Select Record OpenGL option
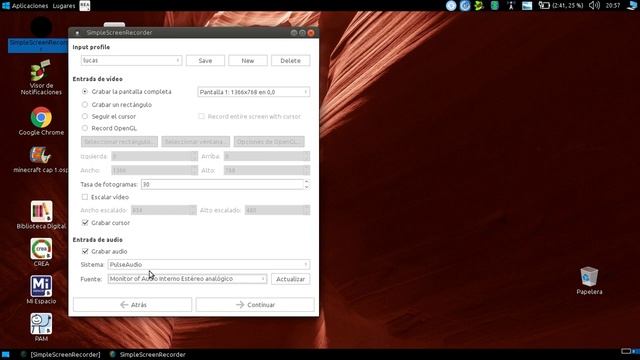640x360 pixels. coord(85,128)
